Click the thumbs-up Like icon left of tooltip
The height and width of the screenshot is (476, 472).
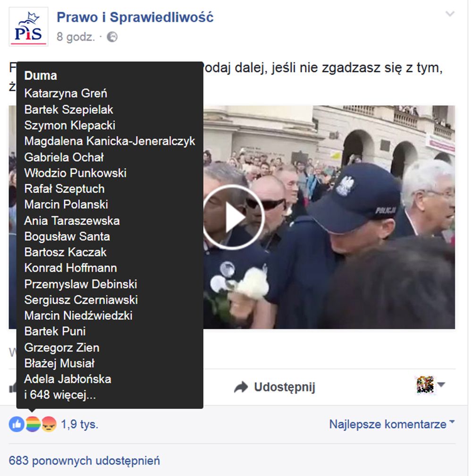click(x=13, y=387)
